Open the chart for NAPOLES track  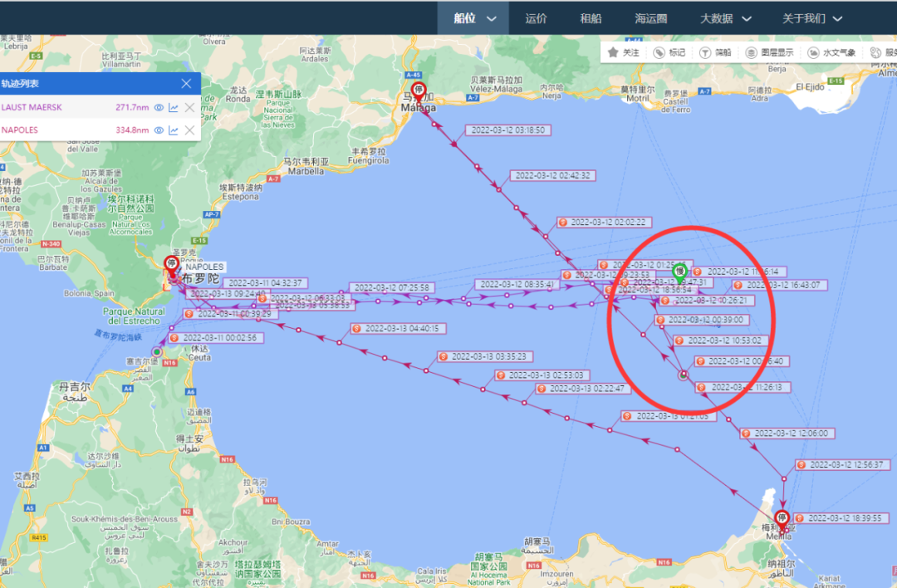[174, 130]
